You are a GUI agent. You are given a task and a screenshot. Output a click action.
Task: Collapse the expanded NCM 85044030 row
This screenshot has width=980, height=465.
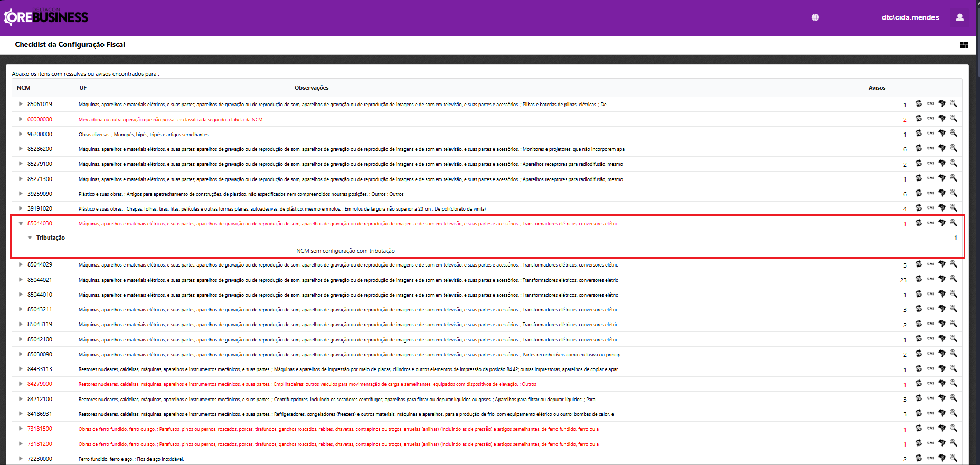pyautogui.click(x=21, y=224)
